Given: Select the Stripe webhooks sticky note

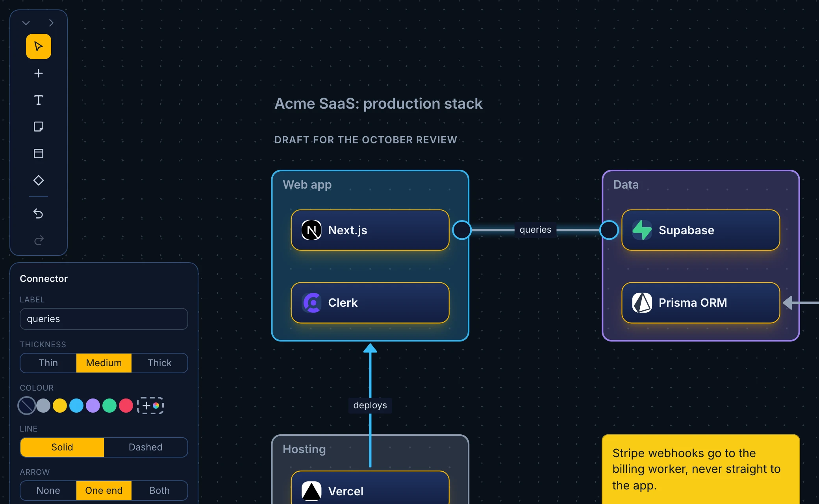Looking at the screenshot, I should [701, 469].
